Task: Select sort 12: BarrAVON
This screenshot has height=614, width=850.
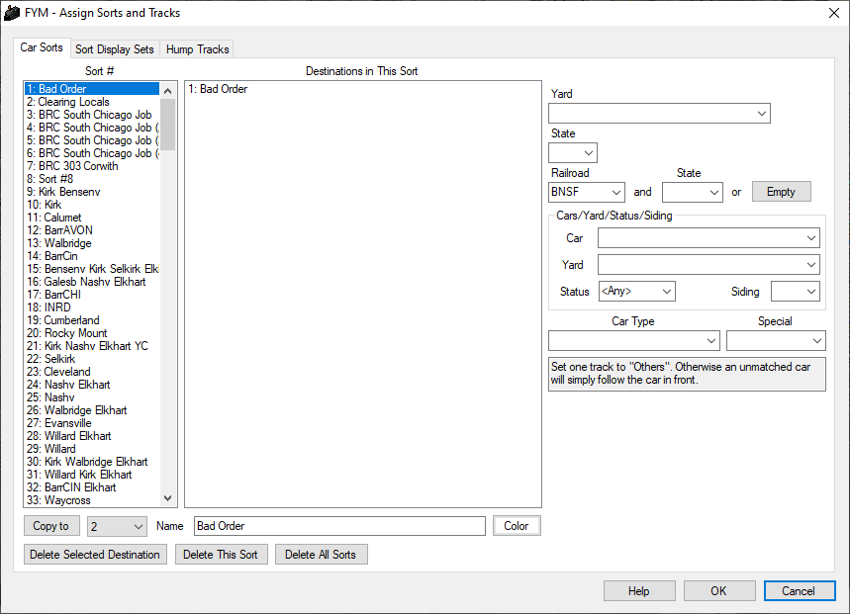Action: point(92,230)
